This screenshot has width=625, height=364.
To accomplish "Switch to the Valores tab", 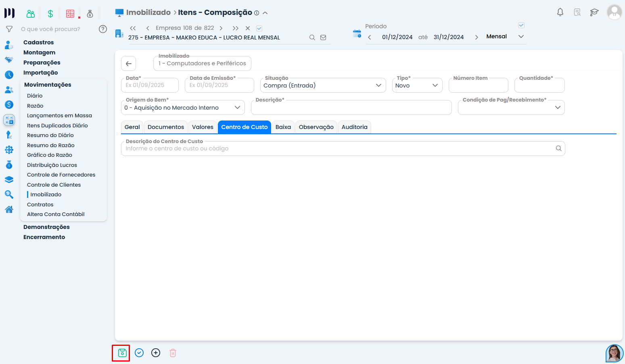I will pyautogui.click(x=203, y=127).
